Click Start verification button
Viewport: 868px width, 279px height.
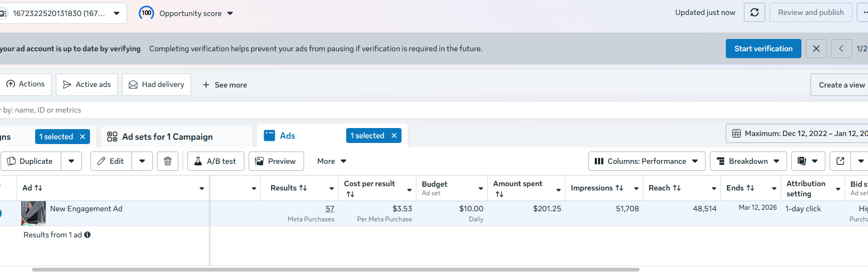(x=763, y=49)
